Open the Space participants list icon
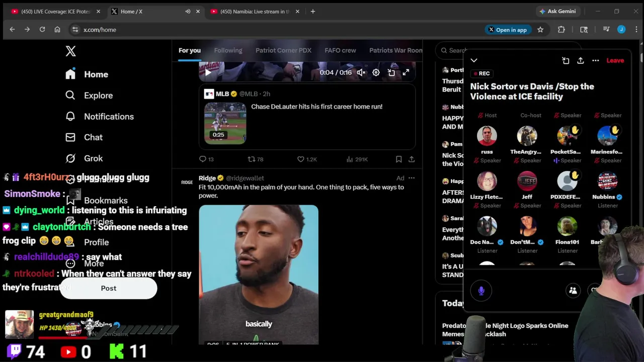 (573, 291)
